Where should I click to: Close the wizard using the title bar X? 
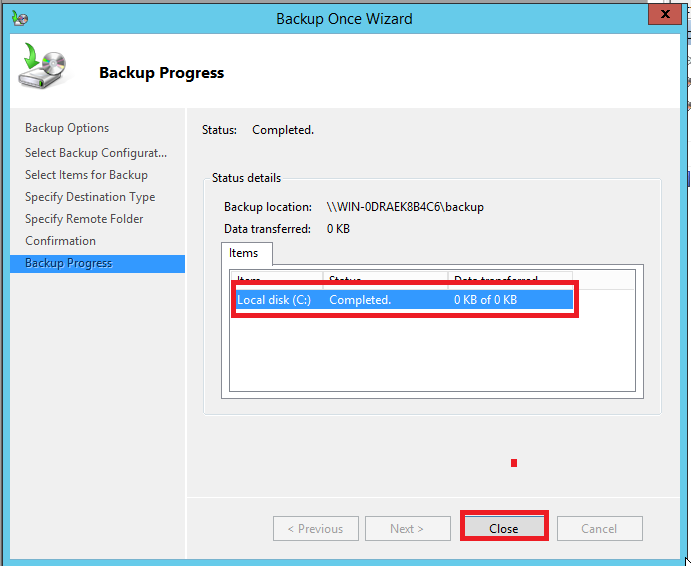pyautogui.click(x=665, y=14)
